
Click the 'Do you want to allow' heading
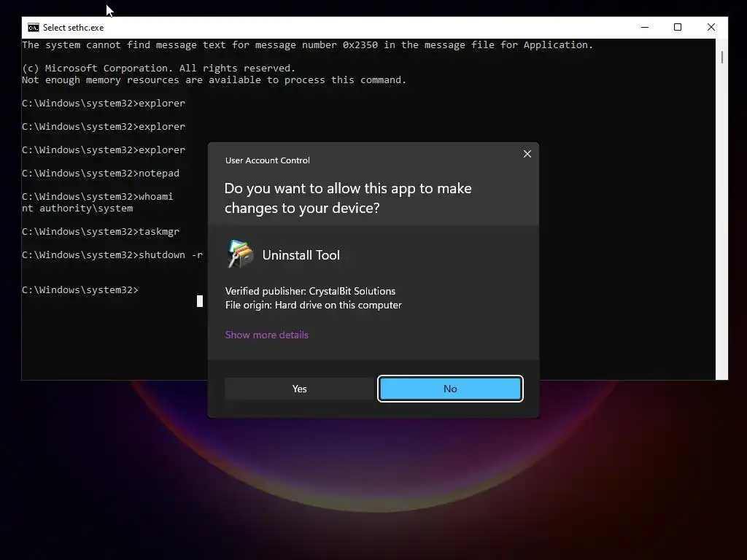[x=348, y=198]
